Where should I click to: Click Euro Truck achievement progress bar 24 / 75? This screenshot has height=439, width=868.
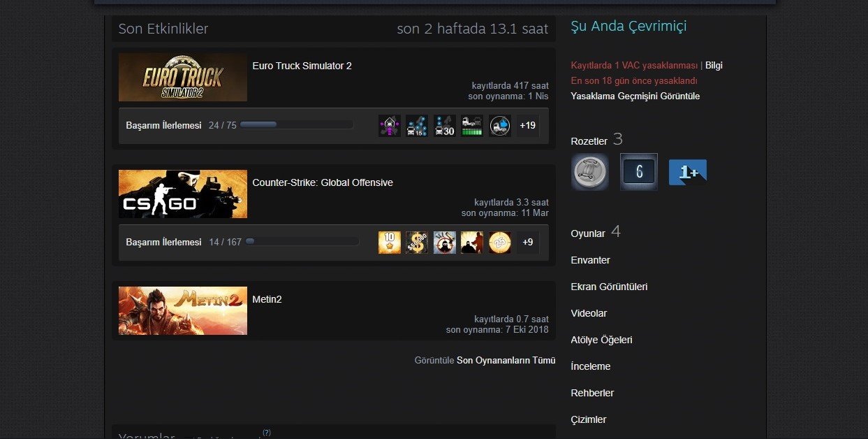click(x=297, y=125)
